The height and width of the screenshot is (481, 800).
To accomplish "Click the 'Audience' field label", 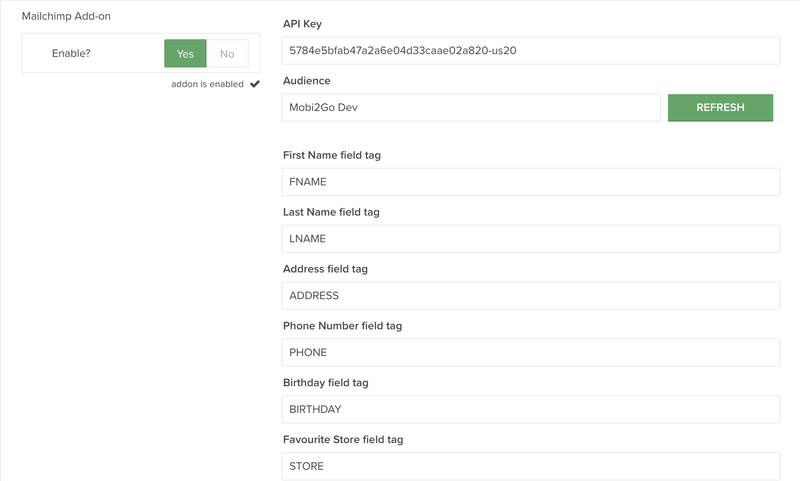I will pyautogui.click(x=307, y=81).
